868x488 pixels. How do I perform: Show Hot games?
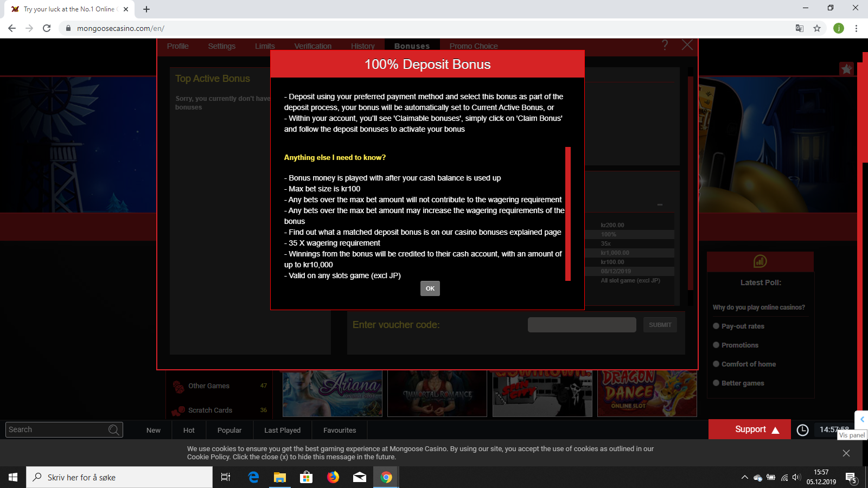[189, 430]
